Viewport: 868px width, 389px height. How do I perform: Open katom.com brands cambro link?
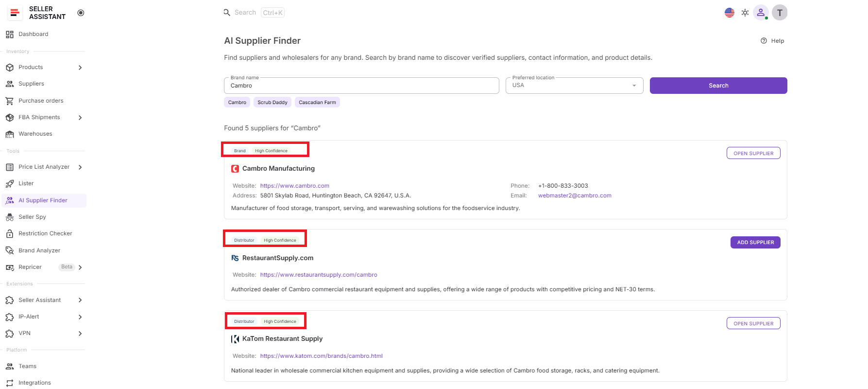tap(322, 356)
